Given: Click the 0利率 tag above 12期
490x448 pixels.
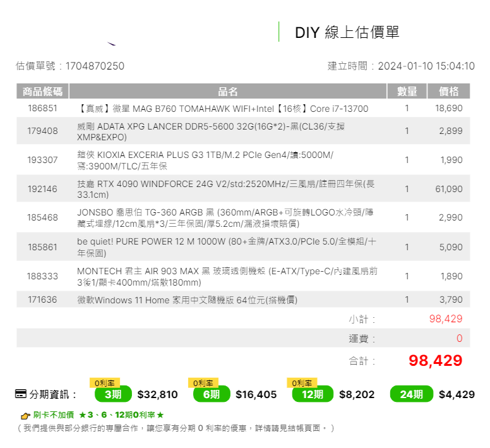Looking at the screenshot, I should pos(302,383).
